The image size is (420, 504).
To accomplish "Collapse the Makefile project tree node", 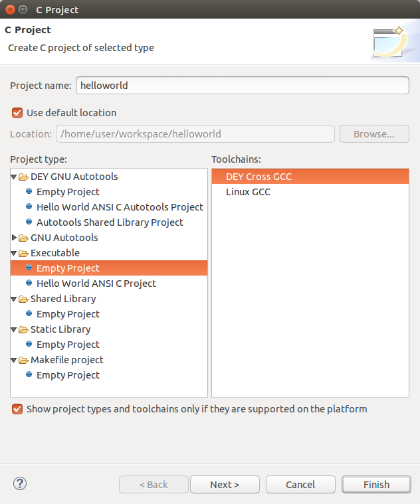I will [x=15, y=360].
